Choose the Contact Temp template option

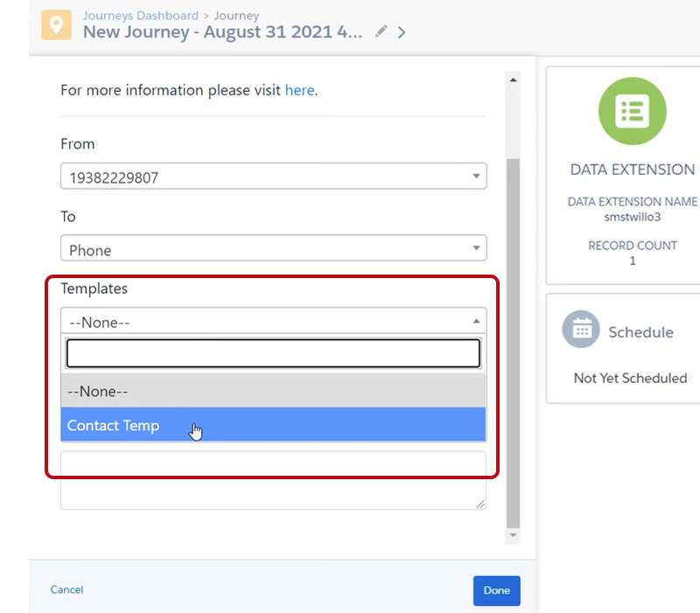273,426
